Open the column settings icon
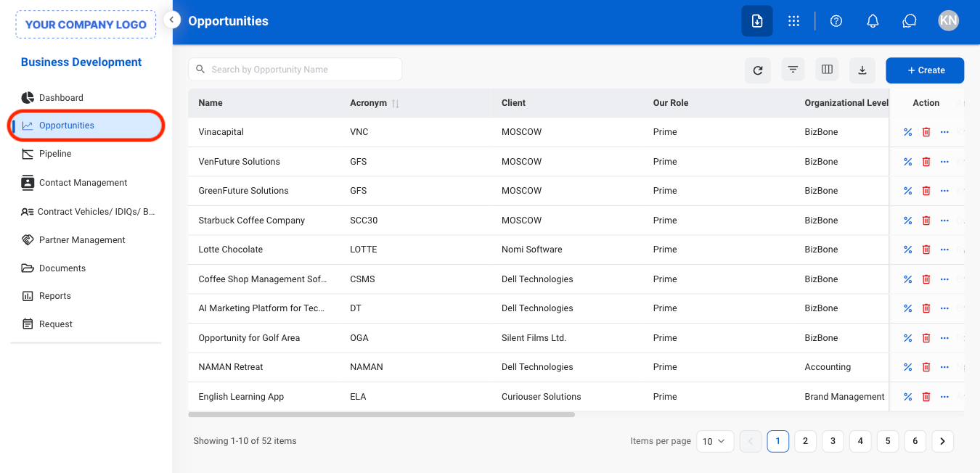980x473 pixels. (x=827, y=70)
